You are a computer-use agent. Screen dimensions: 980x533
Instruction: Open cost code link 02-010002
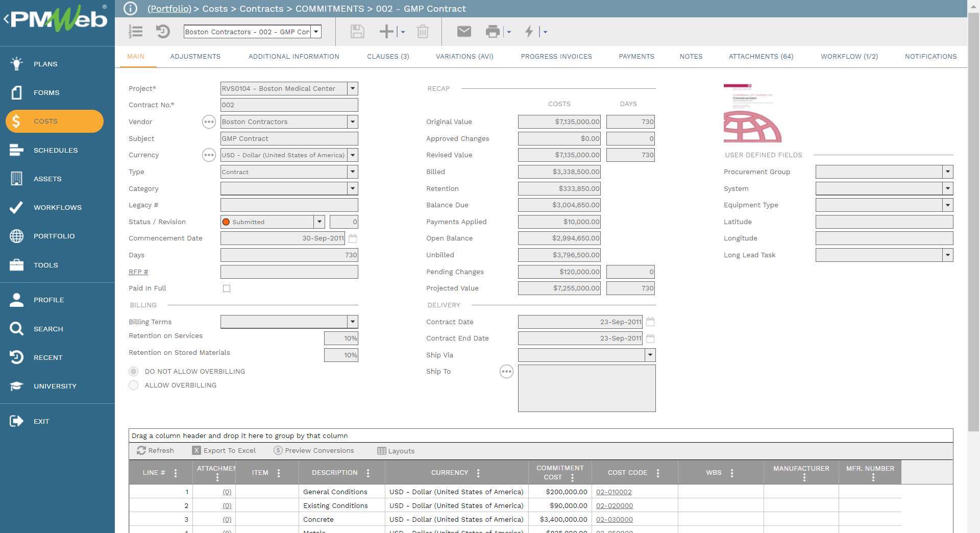tap(614, 492)
